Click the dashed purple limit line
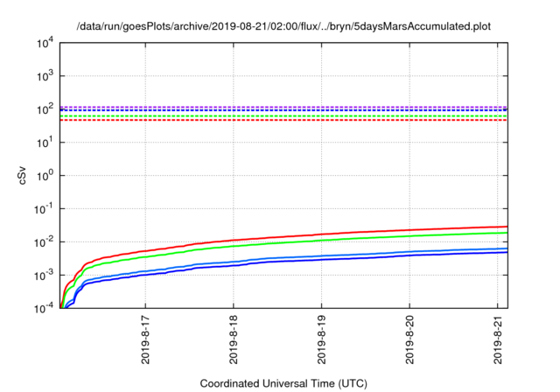Screen dimensions: 560x392 (283, 107)
